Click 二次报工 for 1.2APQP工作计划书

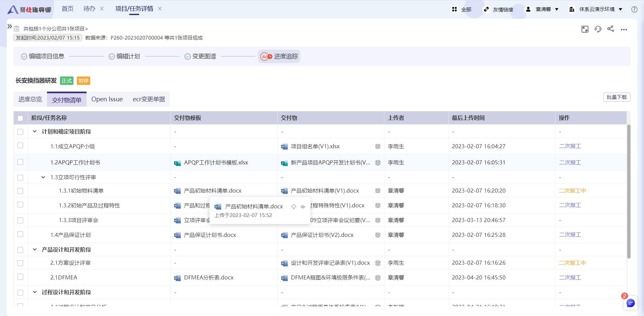click(570, 163)
